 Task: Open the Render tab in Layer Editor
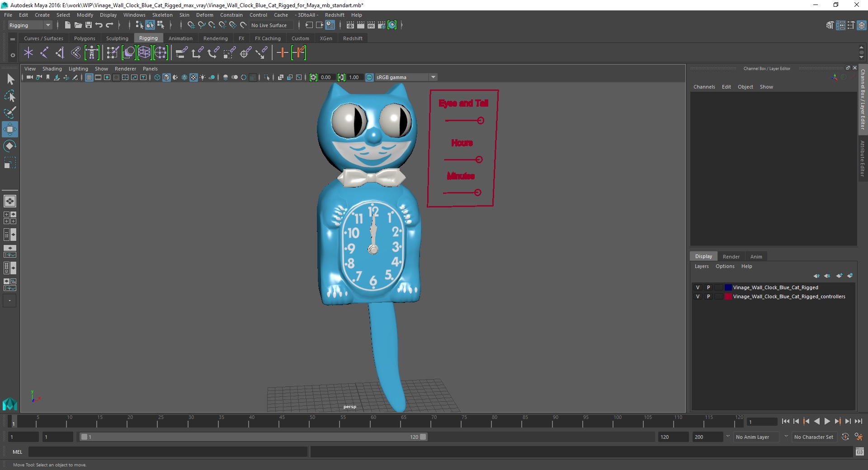click(731, 257)
